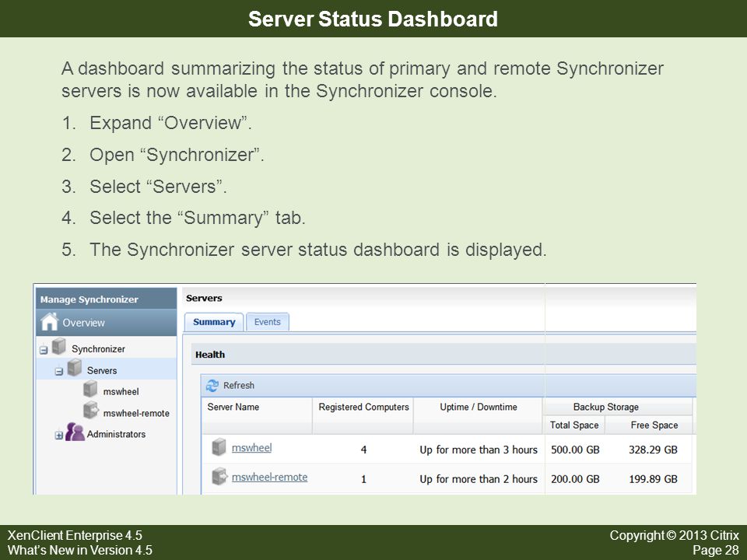Collapse the Servers tree node
Screen dimensions: 747x560
(58, 372)
